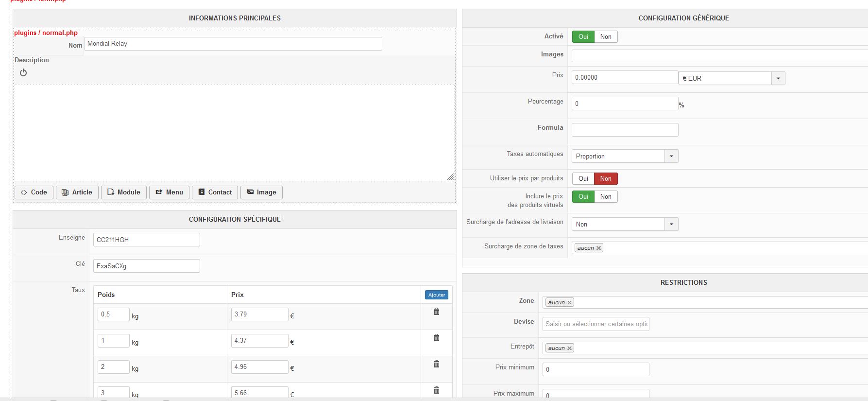This screenshot has height=401, width=868.
Task: Click the Informations principales header
Action: tap(235, 18)
